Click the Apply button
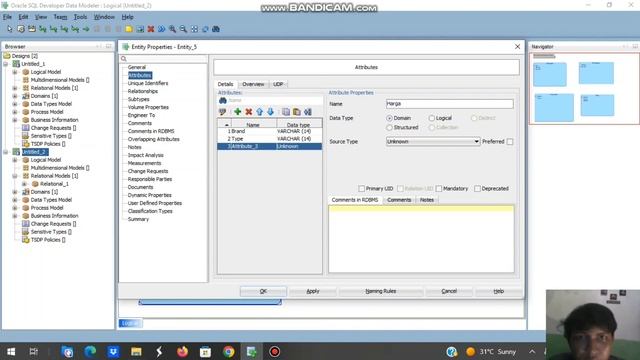Screen dimensions: 640x360 pyautogui.click(x=313, y=291)
